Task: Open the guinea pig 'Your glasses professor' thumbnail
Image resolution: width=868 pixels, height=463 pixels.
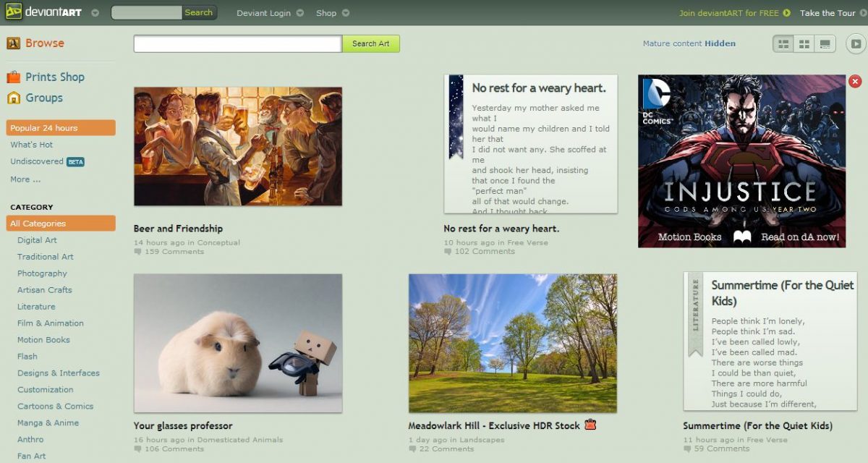Action: click(x=237, y=343)
